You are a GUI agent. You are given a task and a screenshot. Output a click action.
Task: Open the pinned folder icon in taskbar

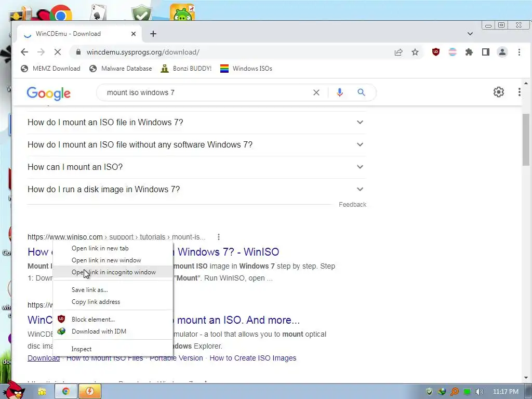[42, 392]
